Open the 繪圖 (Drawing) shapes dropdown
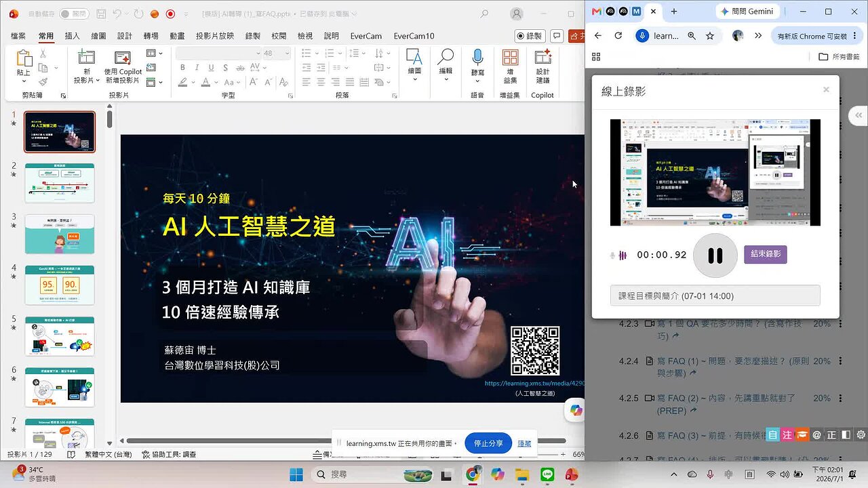The width and height of the screenshot is (868, 488). [x=414, y=65]
